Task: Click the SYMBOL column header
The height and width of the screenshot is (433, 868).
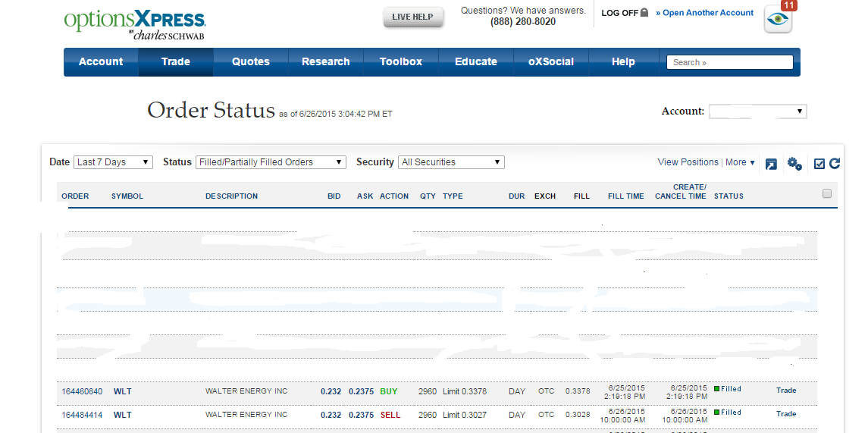Action: click(x=127, y=196)
